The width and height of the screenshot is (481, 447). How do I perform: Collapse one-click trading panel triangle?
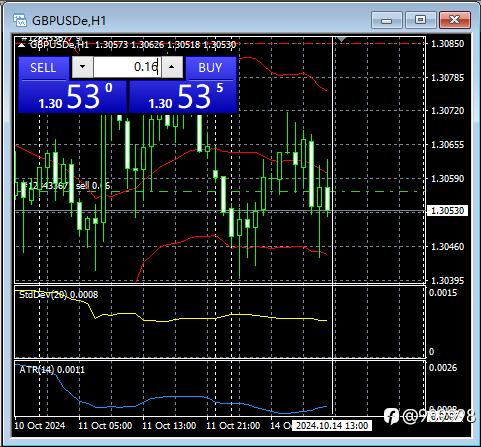[x=21, y=45]
